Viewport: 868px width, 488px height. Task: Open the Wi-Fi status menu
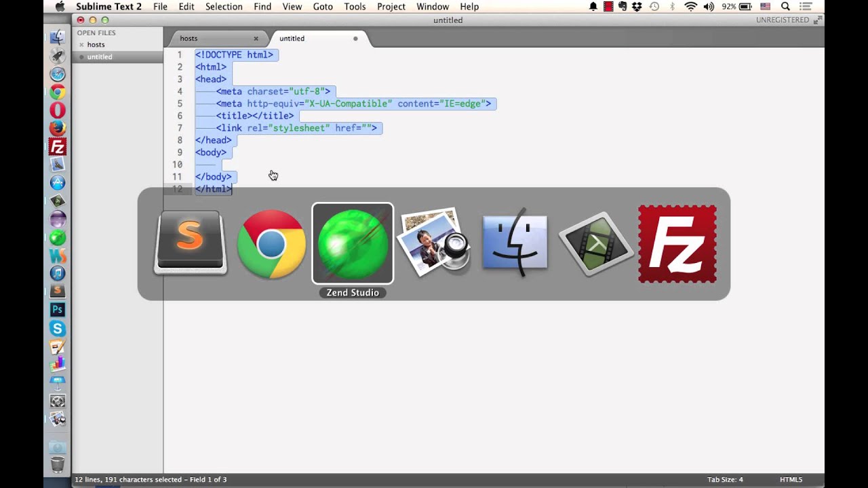click(x=691, y=6)
